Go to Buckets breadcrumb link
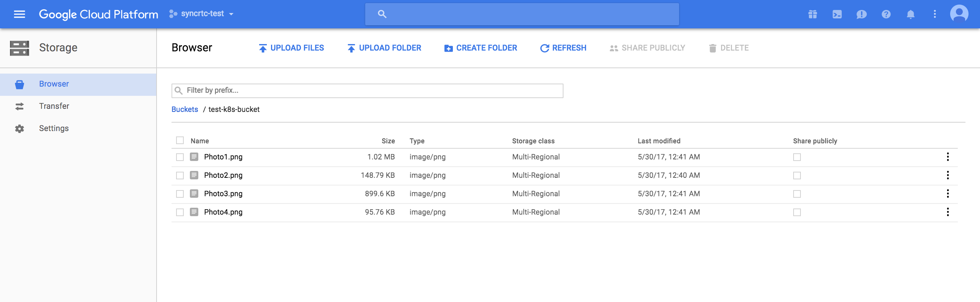This screenshot has height=302, width=980. 185,109
